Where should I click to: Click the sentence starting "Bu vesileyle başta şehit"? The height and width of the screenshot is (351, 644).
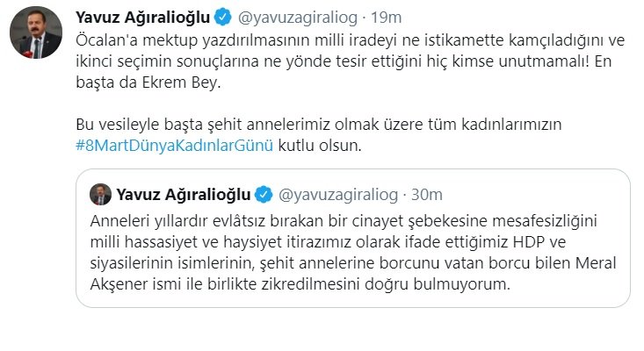tap(319, 125)
